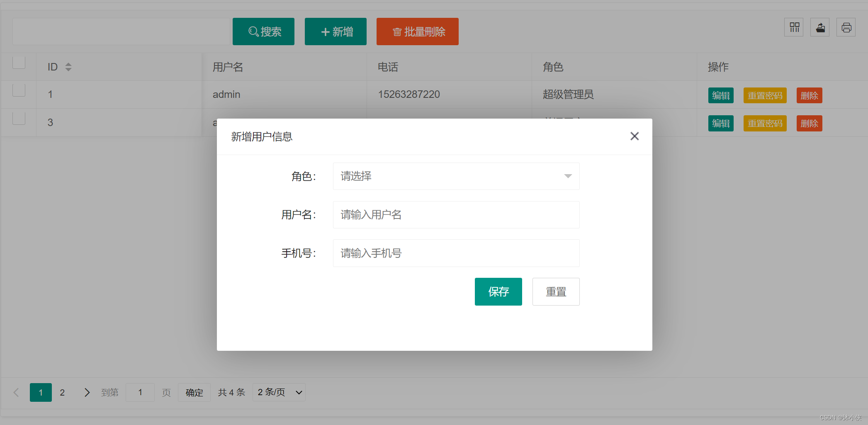Focus the search input field

[x=121, y=32]
